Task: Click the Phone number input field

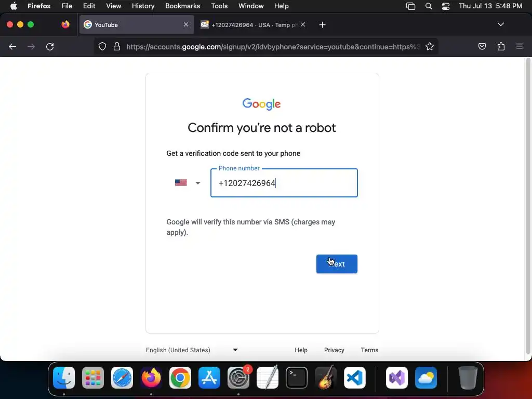Action: coord(284,183)
